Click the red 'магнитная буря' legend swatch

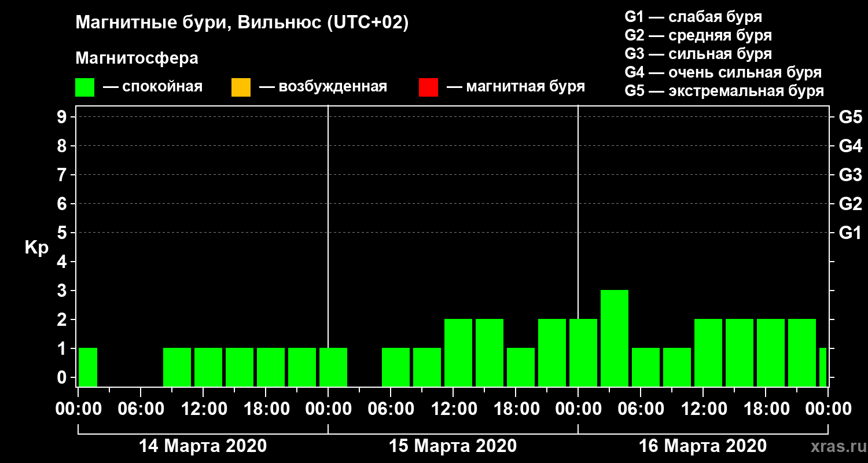click(x=428, y=87)
